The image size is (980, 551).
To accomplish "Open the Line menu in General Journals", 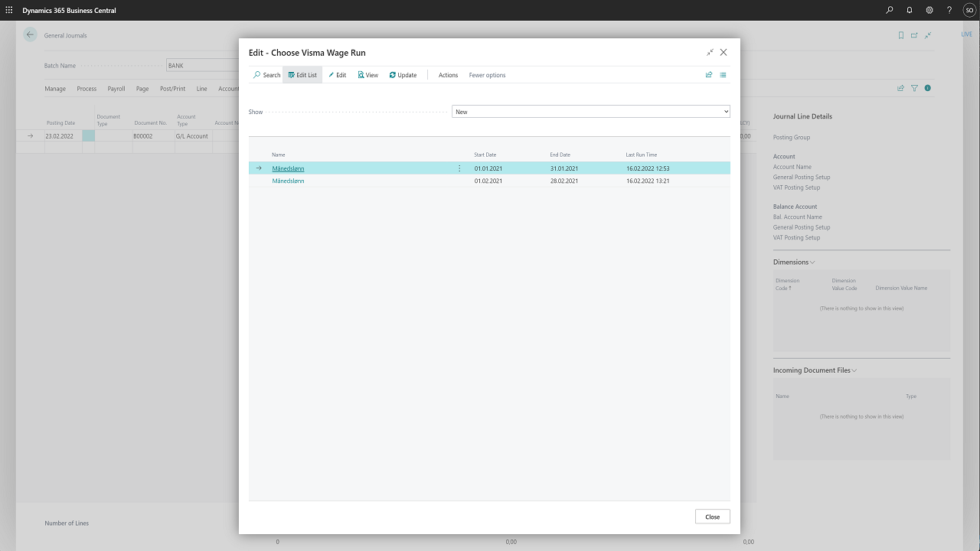I will [x=202, y=89].
